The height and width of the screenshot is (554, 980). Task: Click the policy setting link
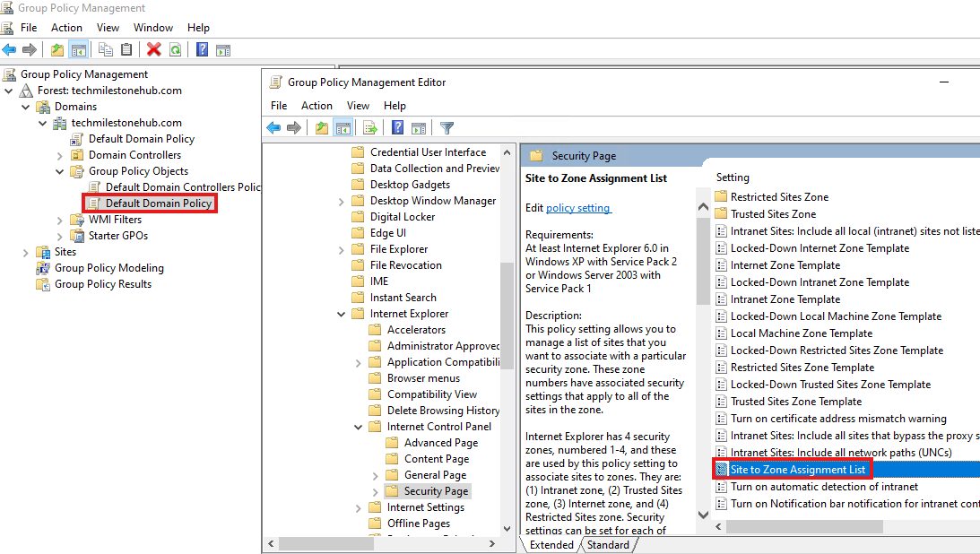[578, 208]
